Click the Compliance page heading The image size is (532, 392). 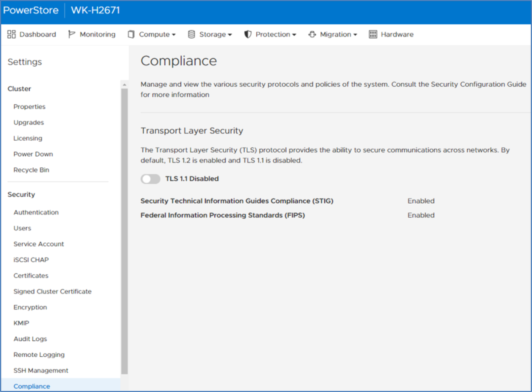click(x=179, y=61)
